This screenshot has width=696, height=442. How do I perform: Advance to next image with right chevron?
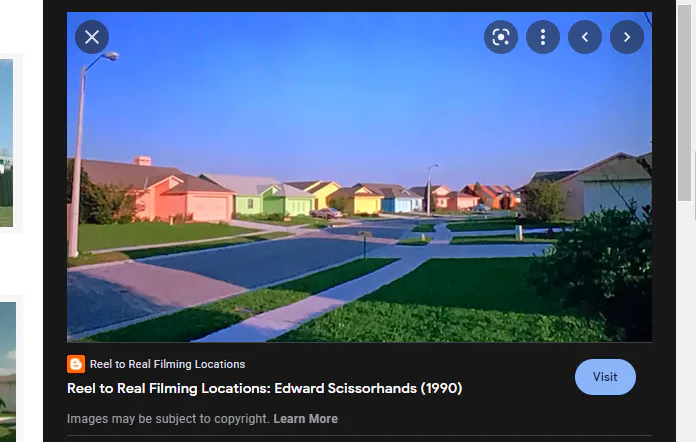tap(627, 37)
